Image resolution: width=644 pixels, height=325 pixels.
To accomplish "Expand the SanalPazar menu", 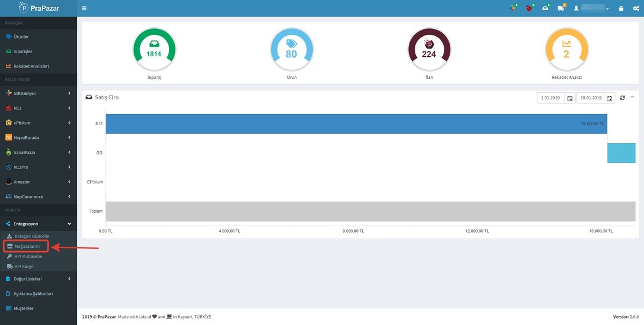I will 39,152.
